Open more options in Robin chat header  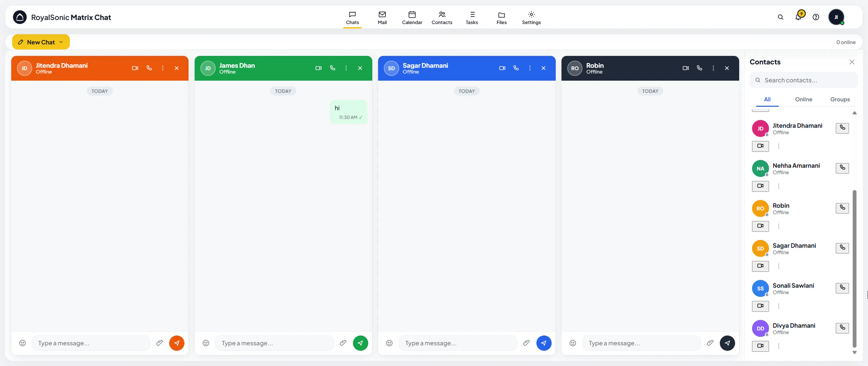coord(713,68)
